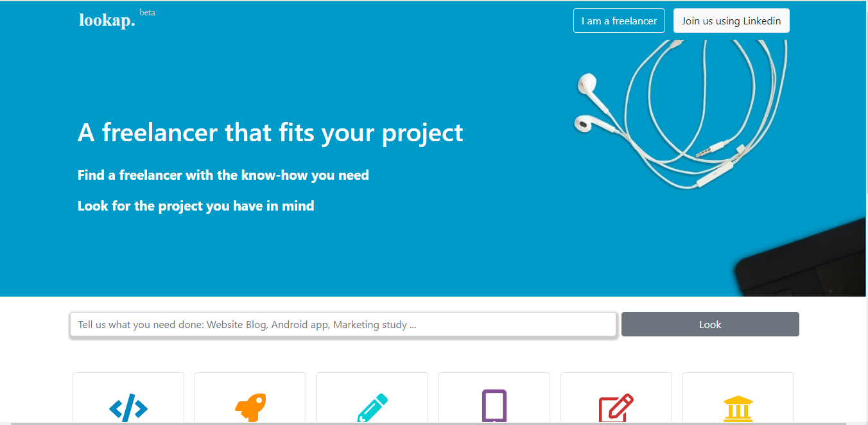This screenshot has width=868, height=425.
Task: Pick the yellow bank building category icon
Action: [738, 409]
